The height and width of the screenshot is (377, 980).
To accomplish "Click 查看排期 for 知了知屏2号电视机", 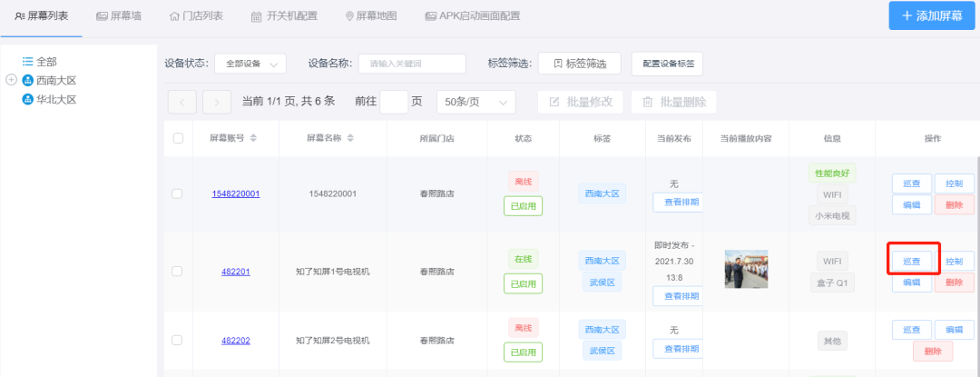I will tap(678, 348).
